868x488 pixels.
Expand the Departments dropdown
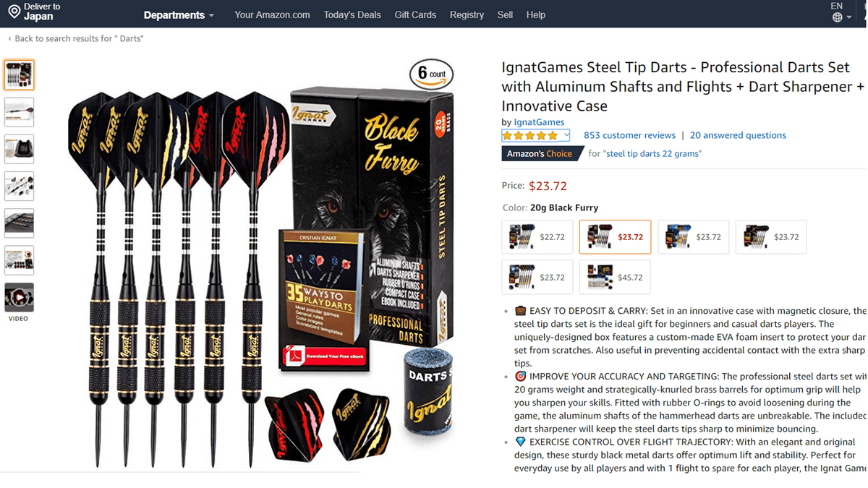click(x=179, y=15)
